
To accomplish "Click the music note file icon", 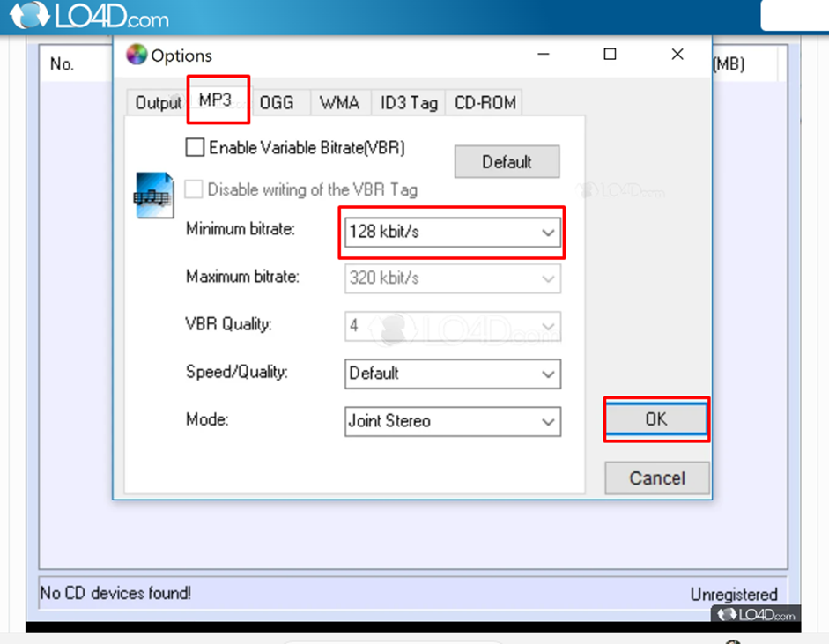I will point(153,195).
